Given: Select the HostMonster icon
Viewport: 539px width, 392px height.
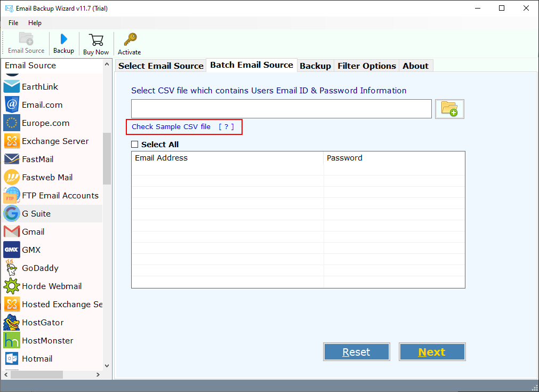Looking at the screenshot, I should [x=12, y=340].
